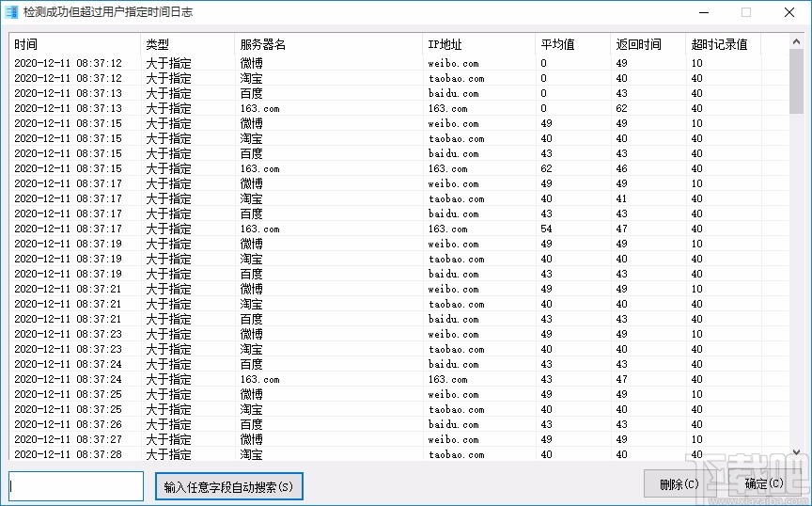Screen dimensions: 812x506
Task: Select 淘宝 in the 08:37:21 row
Action: tap(251, 304)
